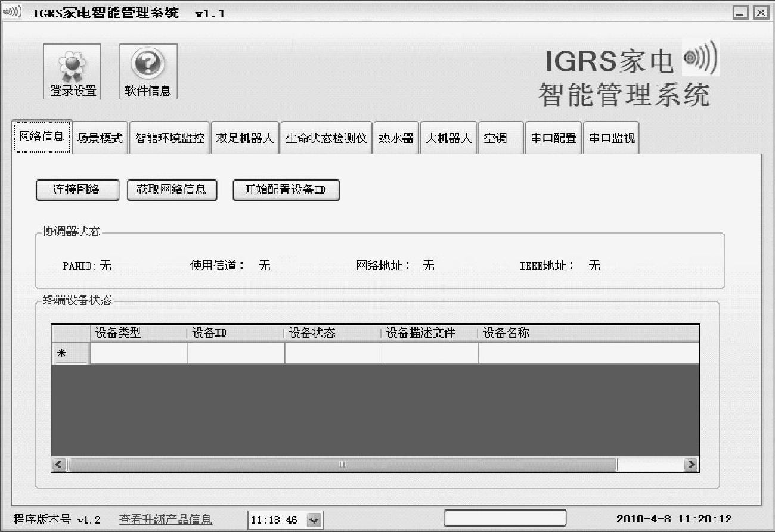
Task: Click the progress bar in status bar
Action: coord(505,518)
